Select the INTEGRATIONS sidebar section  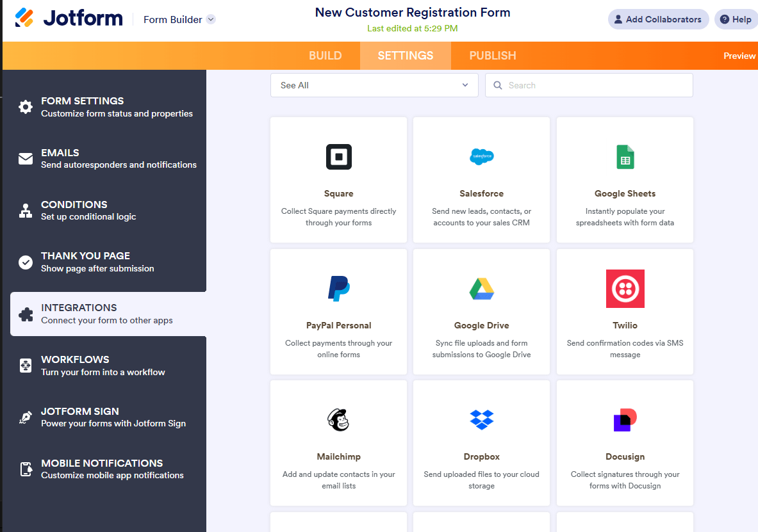108,314
